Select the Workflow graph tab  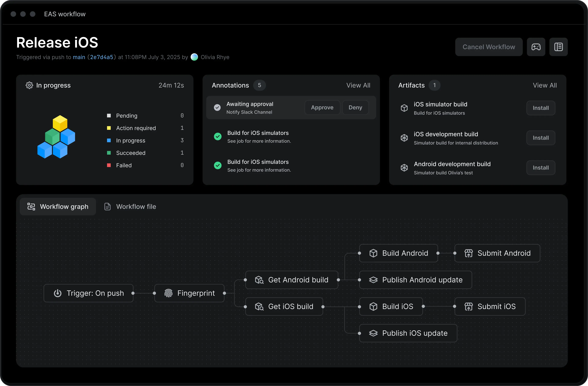pyautogui.click(x=58, y=207)
